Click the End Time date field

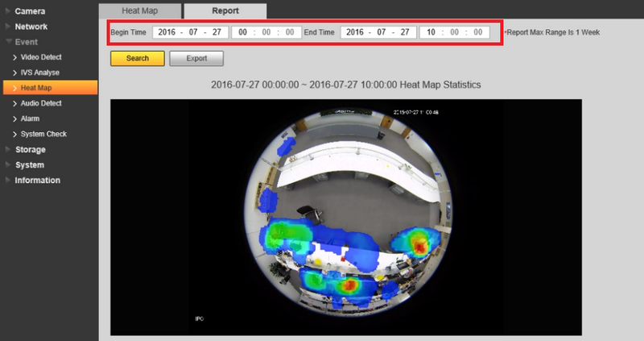[377, 32]
